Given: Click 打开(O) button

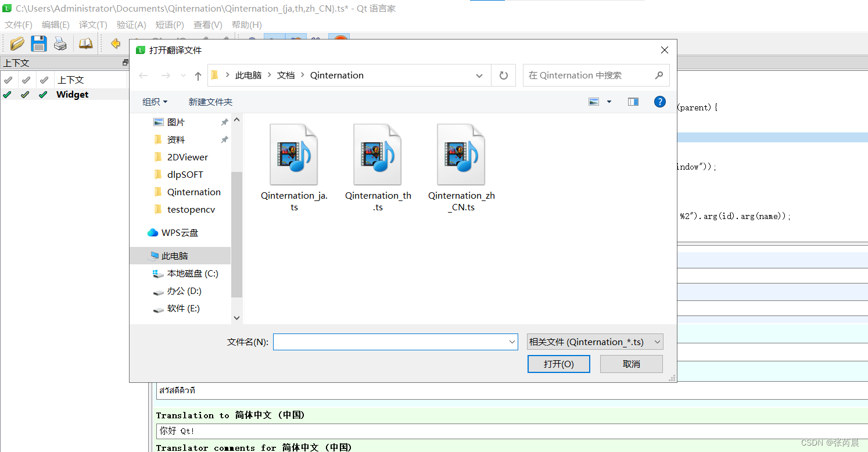Looking at the screenshot, I should coord(559,364).
